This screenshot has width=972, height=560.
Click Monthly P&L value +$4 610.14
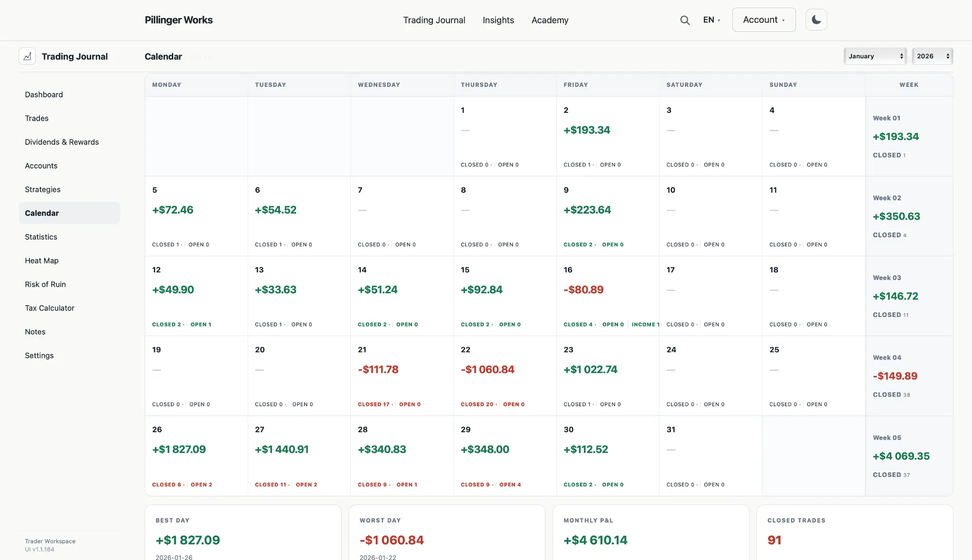pos(595,540)
